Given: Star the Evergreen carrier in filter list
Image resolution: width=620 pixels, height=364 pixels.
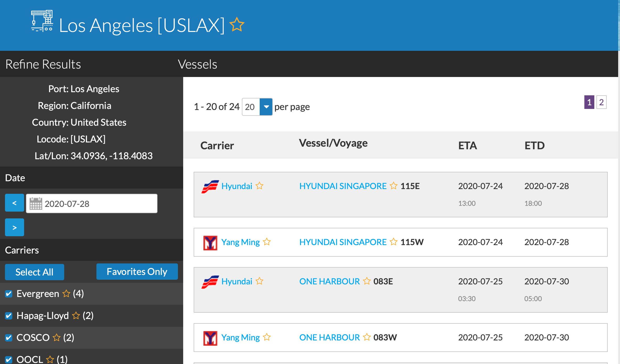Looking at the screenshot, I should click(66, 294).
